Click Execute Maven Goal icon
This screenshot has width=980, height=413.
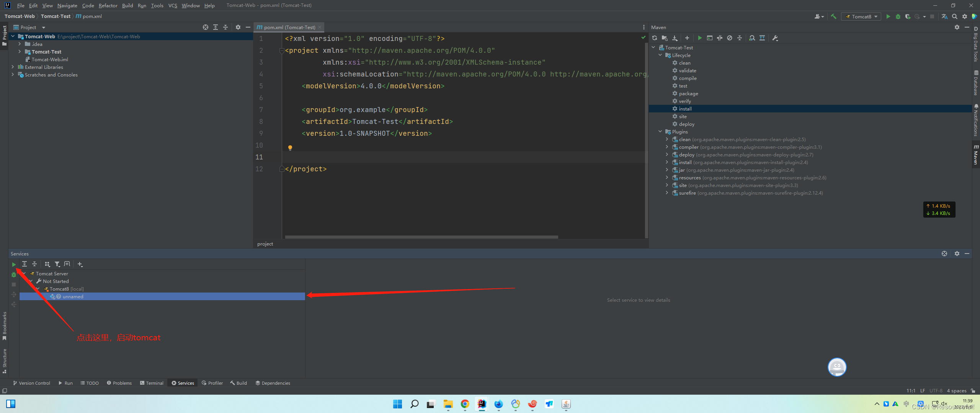point(710,38)
